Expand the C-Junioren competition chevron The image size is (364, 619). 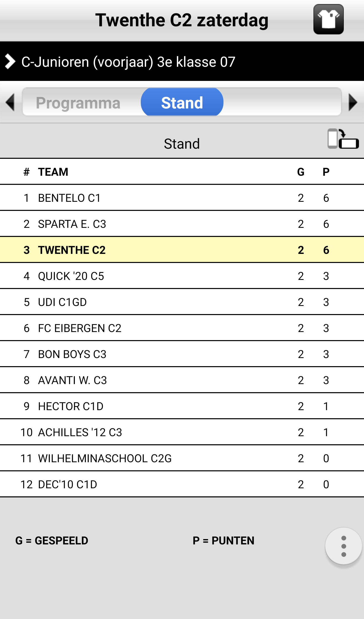[10, 62]
